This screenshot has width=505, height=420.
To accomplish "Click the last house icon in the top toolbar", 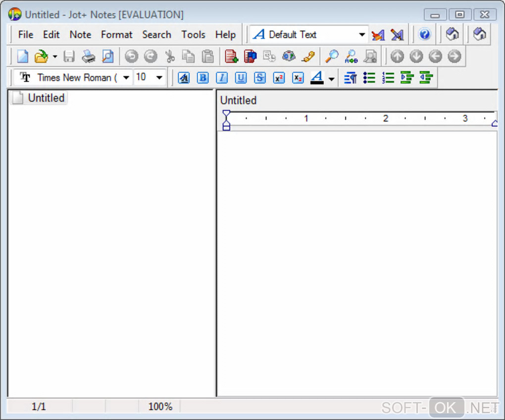I will [x=480, y=34].
